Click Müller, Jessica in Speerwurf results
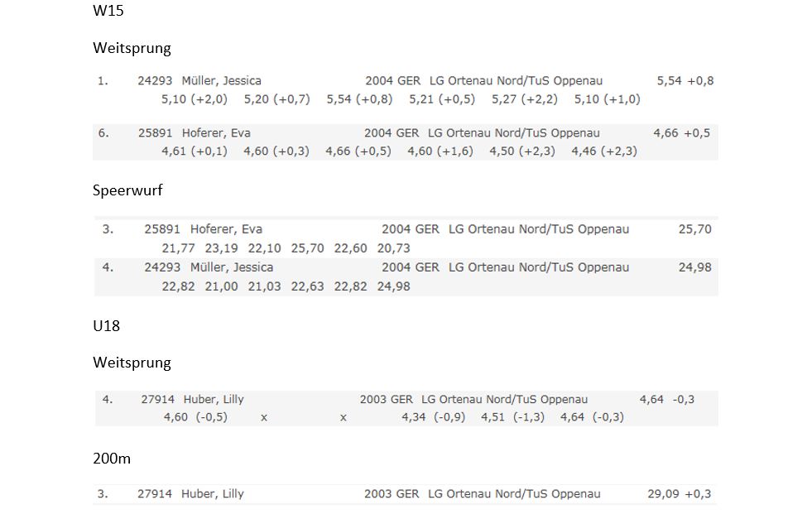Image resolution: width=812 pixels, height=519 pixels. (x=232, y=268)
